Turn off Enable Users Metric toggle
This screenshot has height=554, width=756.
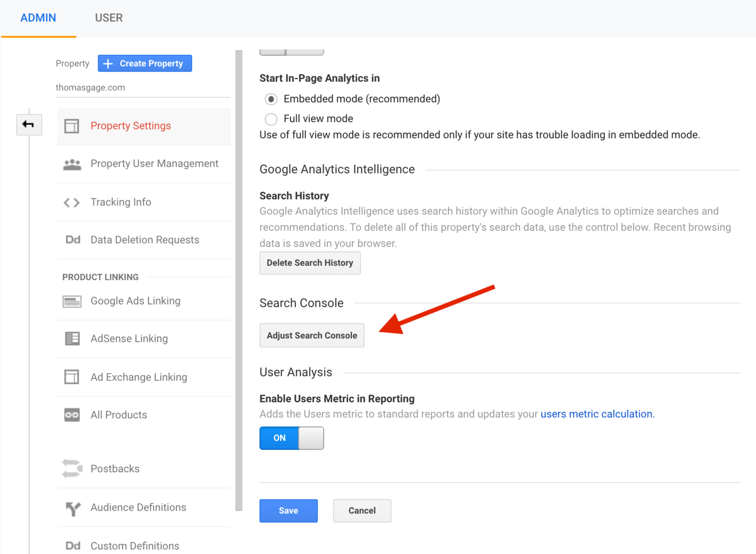click(x=291, y=438)
